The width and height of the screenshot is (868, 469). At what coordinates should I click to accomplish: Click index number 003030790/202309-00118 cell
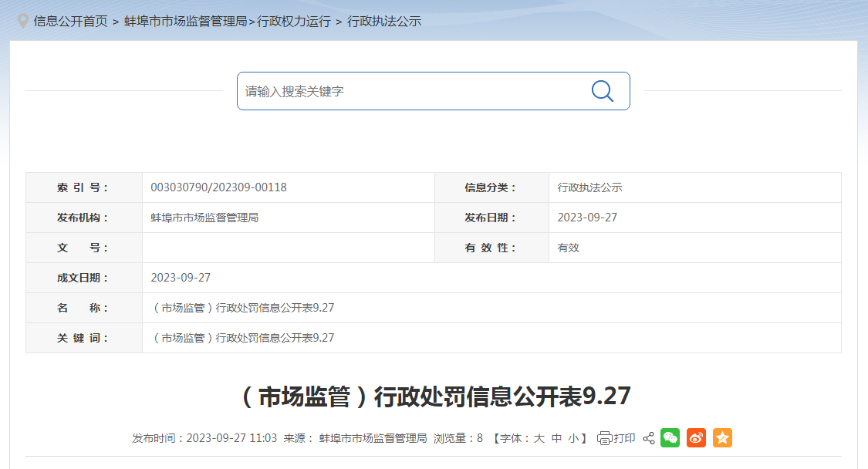coord(218,187)
